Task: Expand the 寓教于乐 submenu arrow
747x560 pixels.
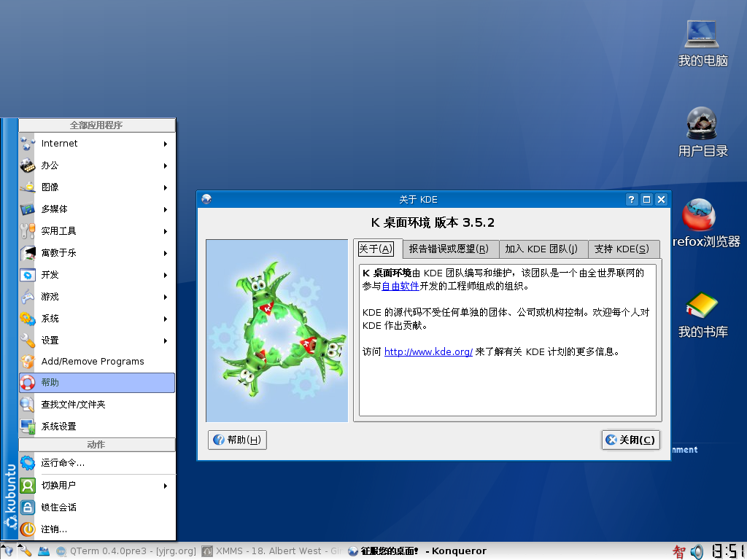Action: (166, 253)
